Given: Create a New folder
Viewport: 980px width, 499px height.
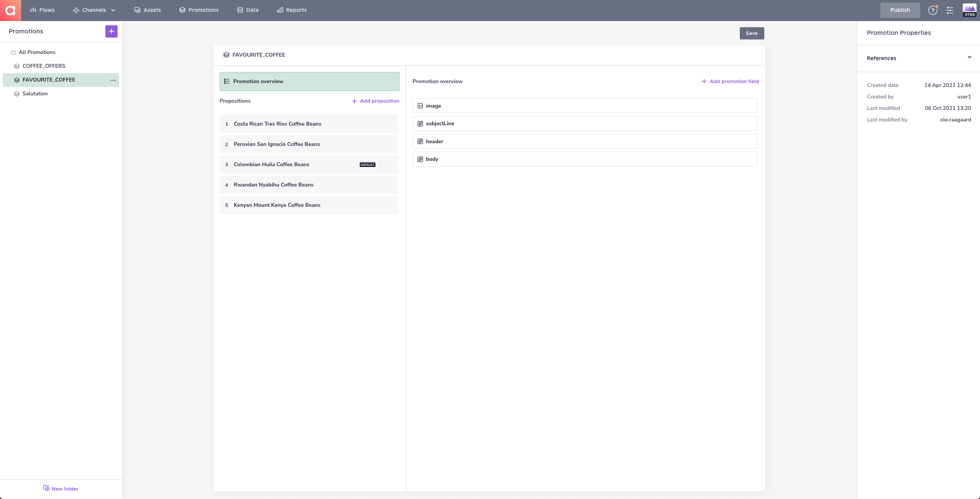Looking at the screenshot, I should (61, 489).
